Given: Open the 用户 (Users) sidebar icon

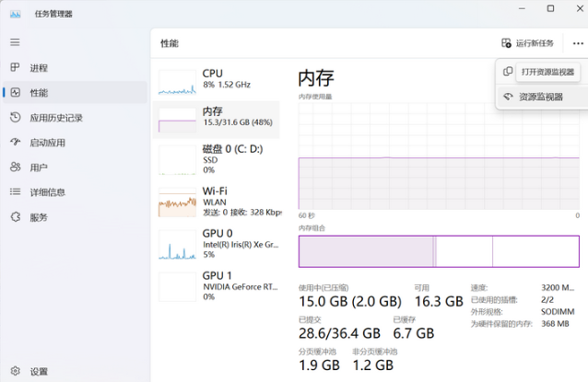Looking at the screenshot, I should 15,168.
